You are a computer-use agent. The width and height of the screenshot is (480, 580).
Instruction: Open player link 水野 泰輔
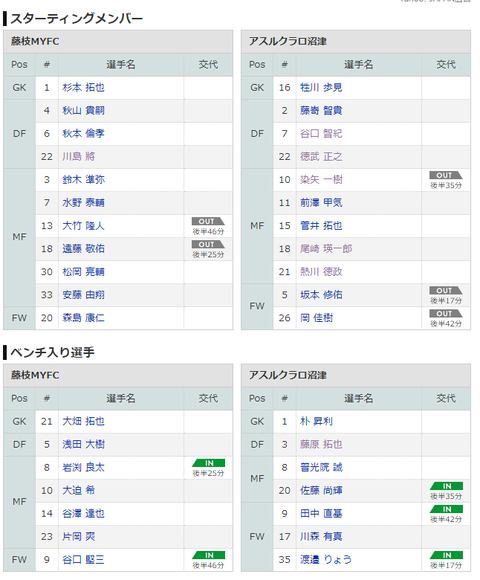83,203
